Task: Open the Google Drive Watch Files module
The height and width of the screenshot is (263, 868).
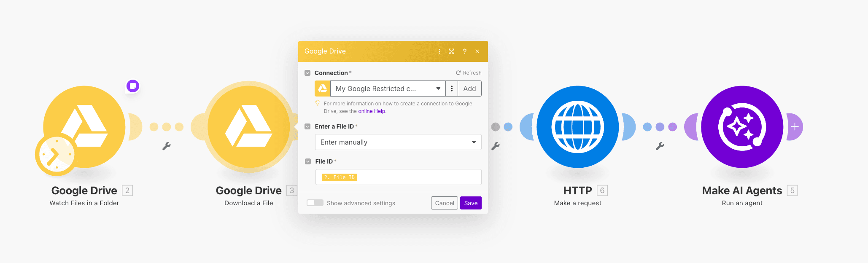Action: 84,126
